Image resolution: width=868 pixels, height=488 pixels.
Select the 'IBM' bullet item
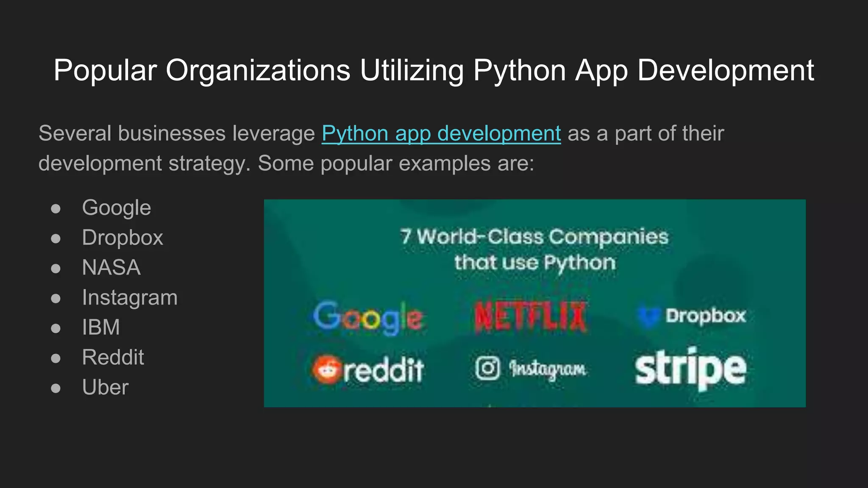(x=101, y=327)
